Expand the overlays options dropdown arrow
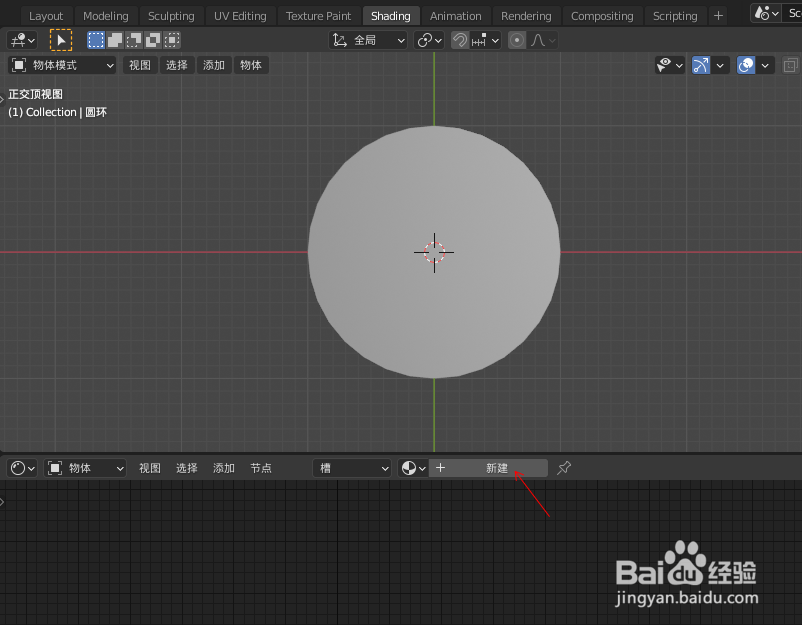802x625 pixels. [x=765, y=65]
